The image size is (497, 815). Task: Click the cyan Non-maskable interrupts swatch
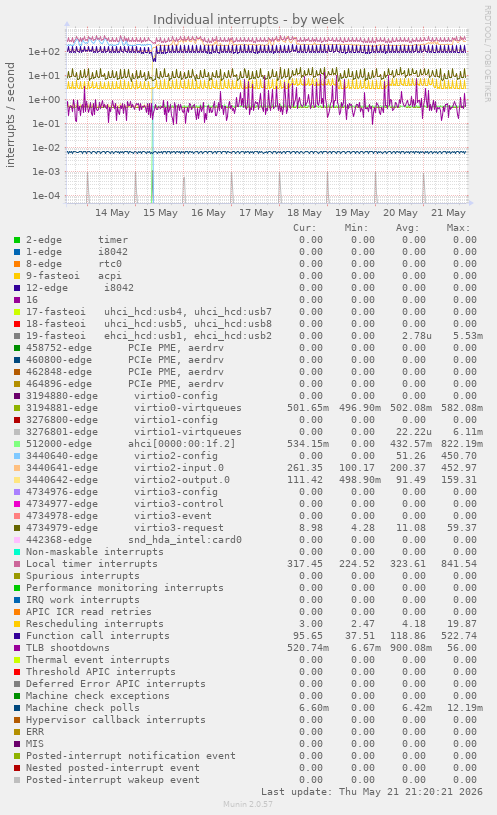click(x=17, y=552)
